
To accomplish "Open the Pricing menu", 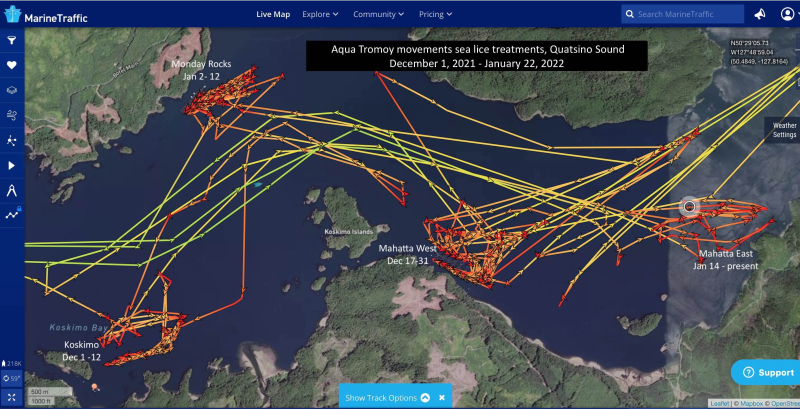I will [x=435, y=14].
